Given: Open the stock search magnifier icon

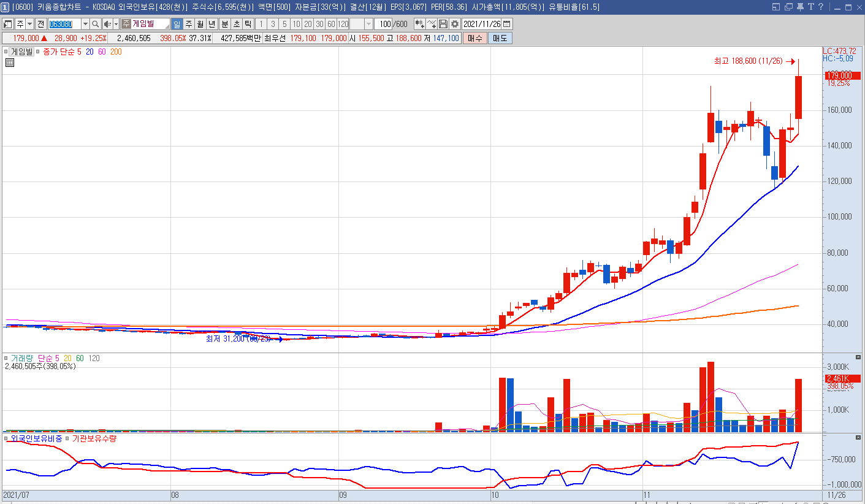Looking at the screenshot, I should click(96, 24).
